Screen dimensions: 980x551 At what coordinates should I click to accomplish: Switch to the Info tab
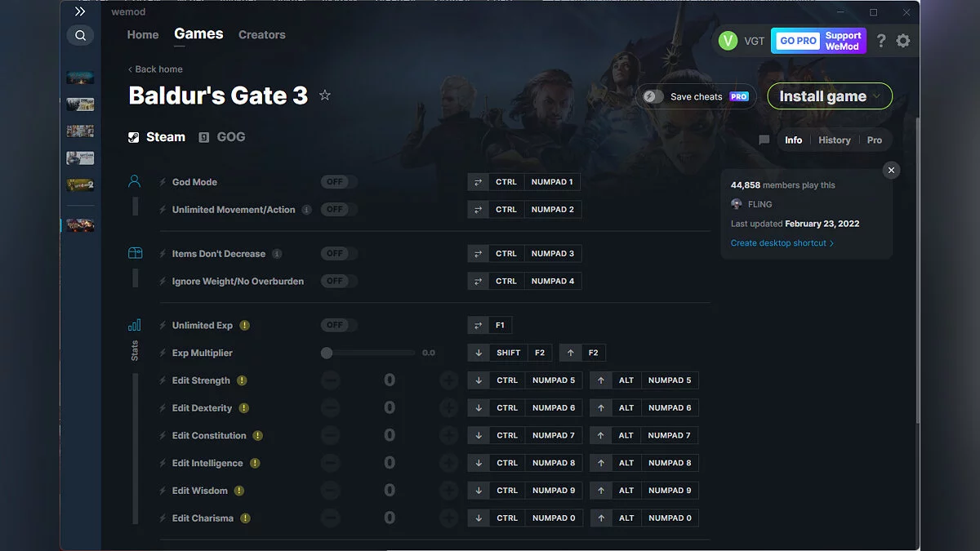tap(794, 140)
